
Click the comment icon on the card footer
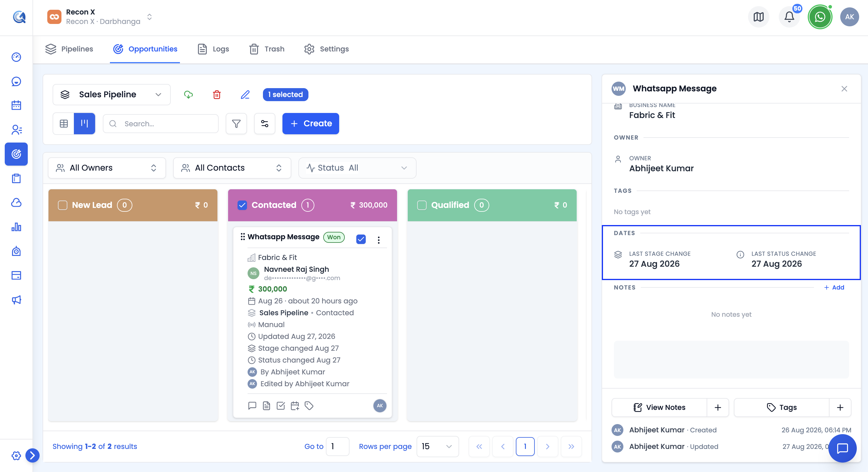pos(252,405)
